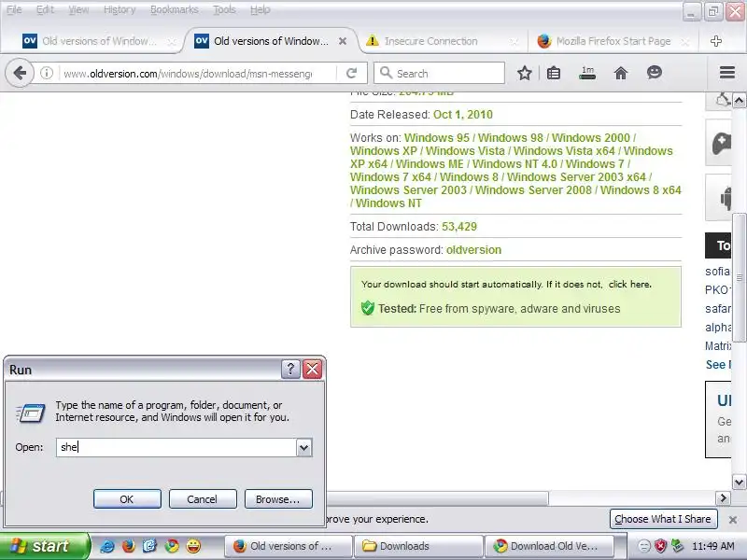Launch Firefox from quick launch

point(128,546)
